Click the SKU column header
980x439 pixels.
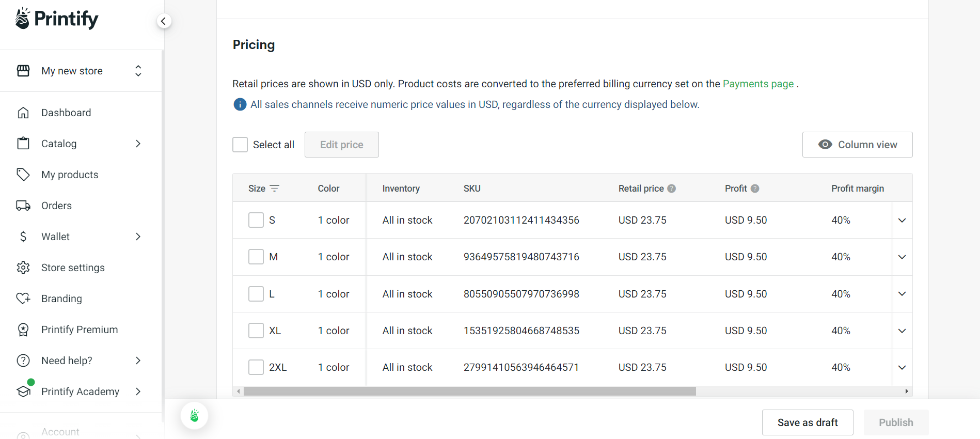point(472,189)
